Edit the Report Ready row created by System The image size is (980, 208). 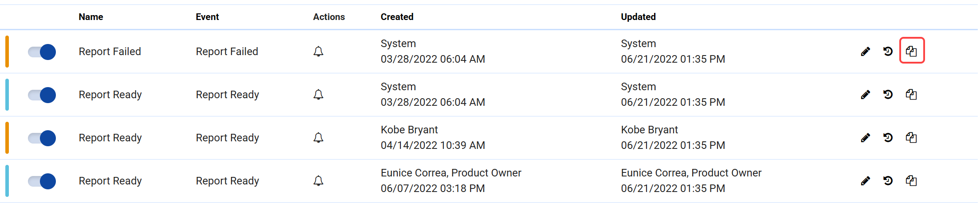[865, 95]
